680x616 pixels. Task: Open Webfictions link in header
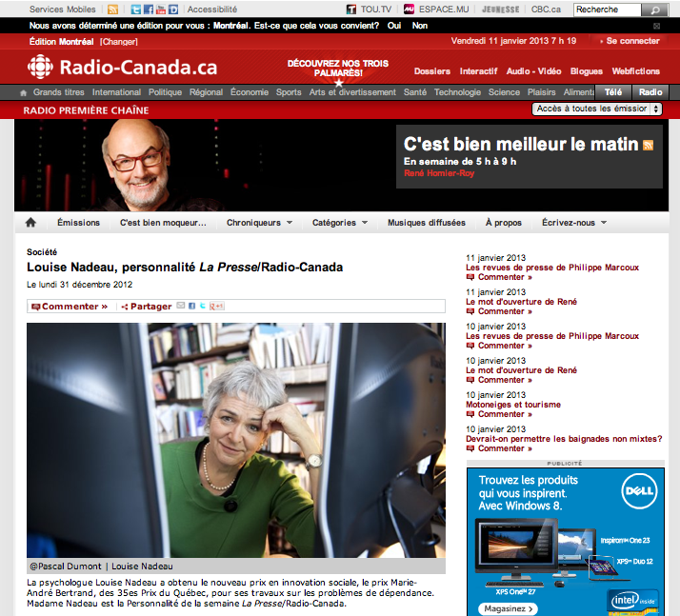pos(636,71)
